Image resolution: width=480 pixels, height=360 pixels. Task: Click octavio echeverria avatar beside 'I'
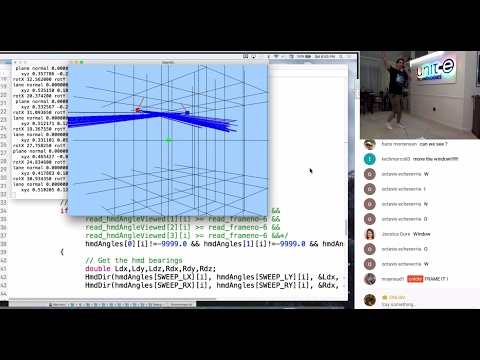coord(369,189)
